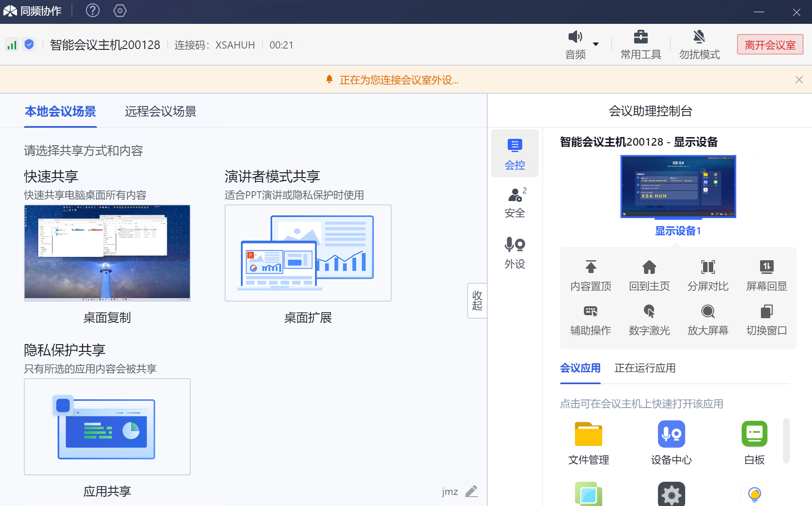Switch to the 正在运行应用 tab
Screen dimensions: 812x506
(x=645, y=368)
